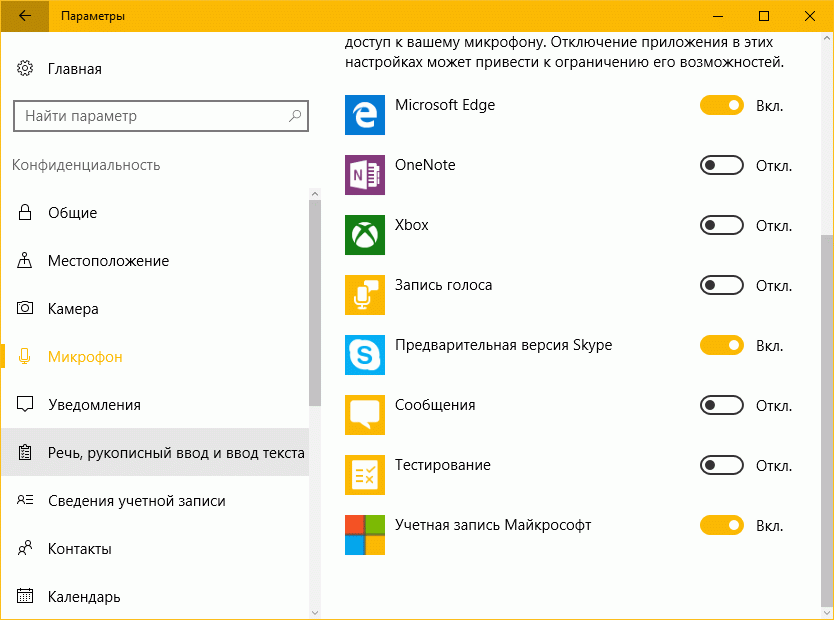Screen dimensions: 834x620
Task: Go back using the arrow in title bar
Action: coord(24,16)
